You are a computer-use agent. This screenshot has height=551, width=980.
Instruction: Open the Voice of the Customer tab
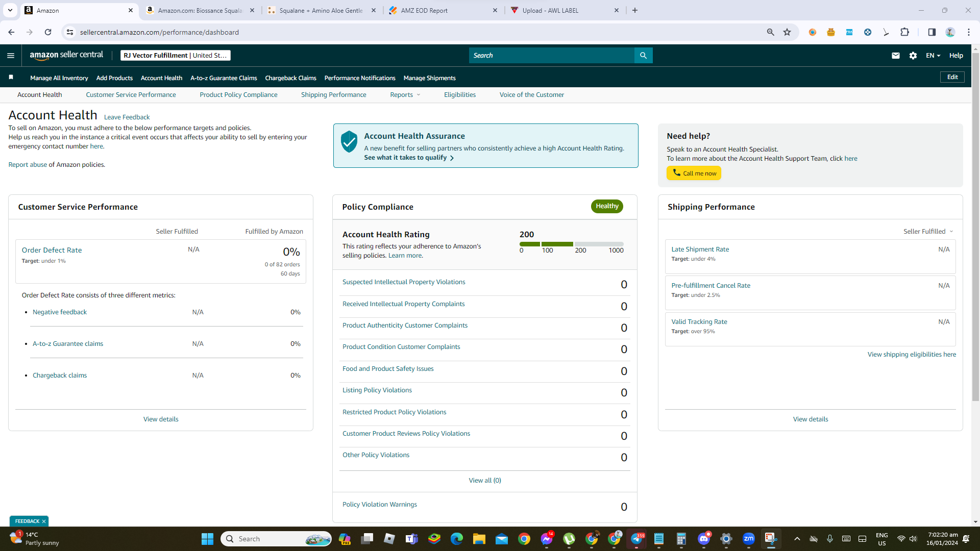pos(531,95)
